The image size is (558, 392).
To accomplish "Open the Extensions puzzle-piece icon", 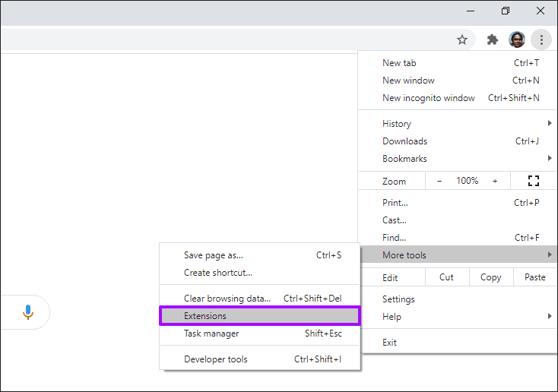I will click(x=492, y=40).
